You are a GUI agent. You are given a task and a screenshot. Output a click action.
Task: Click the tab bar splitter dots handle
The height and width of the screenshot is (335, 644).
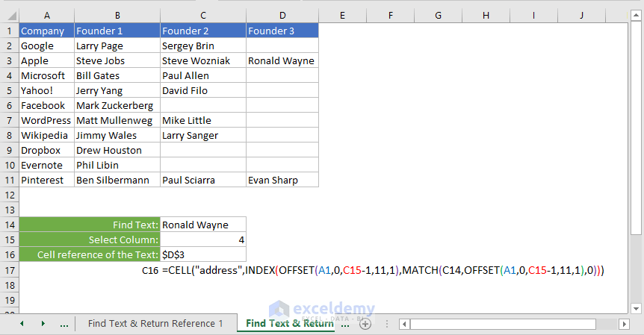pos(387,324)
